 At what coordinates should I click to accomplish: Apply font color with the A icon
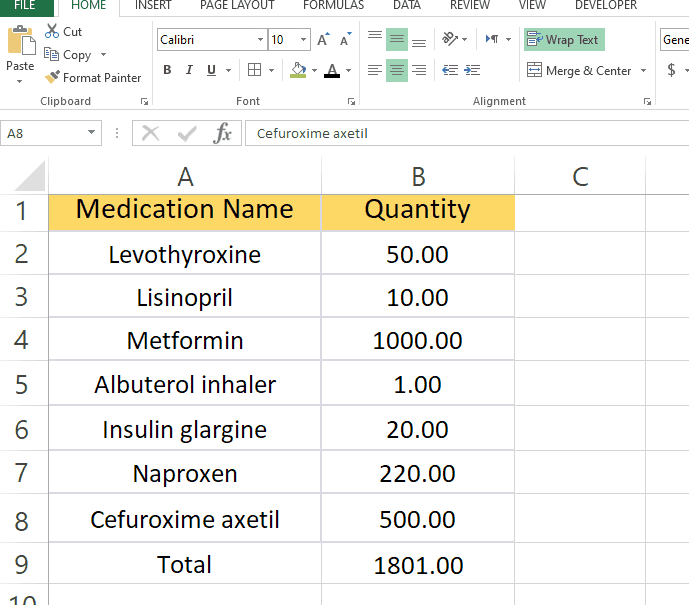[x=332, y=70]
